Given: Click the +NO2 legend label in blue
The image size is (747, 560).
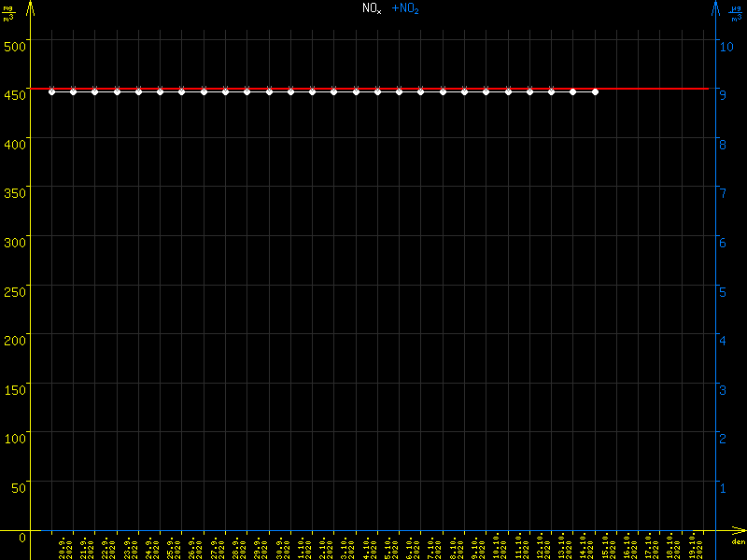Looking at the screenshot, I should coord(405,8).
